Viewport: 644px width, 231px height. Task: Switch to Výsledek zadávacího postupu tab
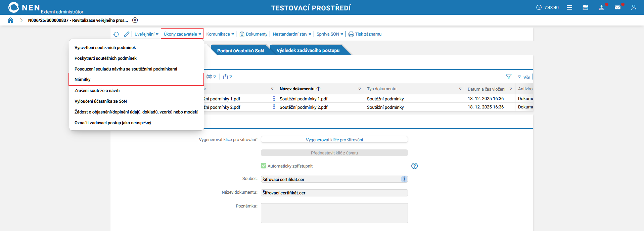[x=308, y=50]
